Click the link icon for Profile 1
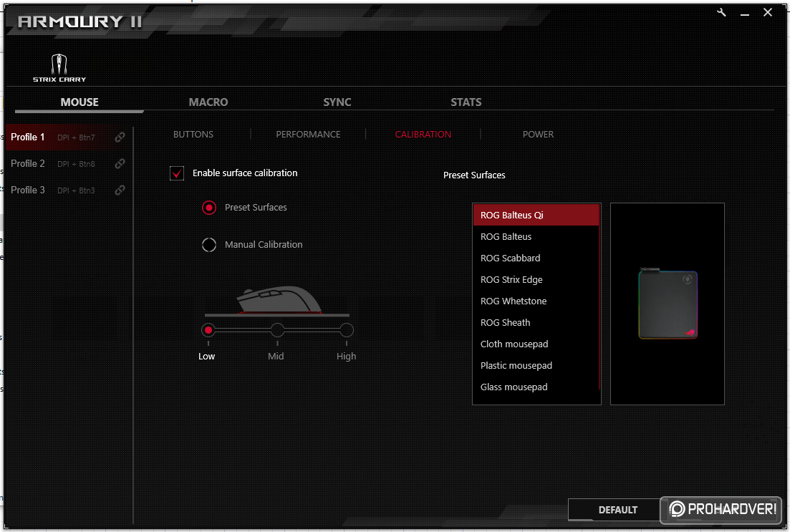The width and height of the screenshot is (790, 532). [x=120, y=137]
